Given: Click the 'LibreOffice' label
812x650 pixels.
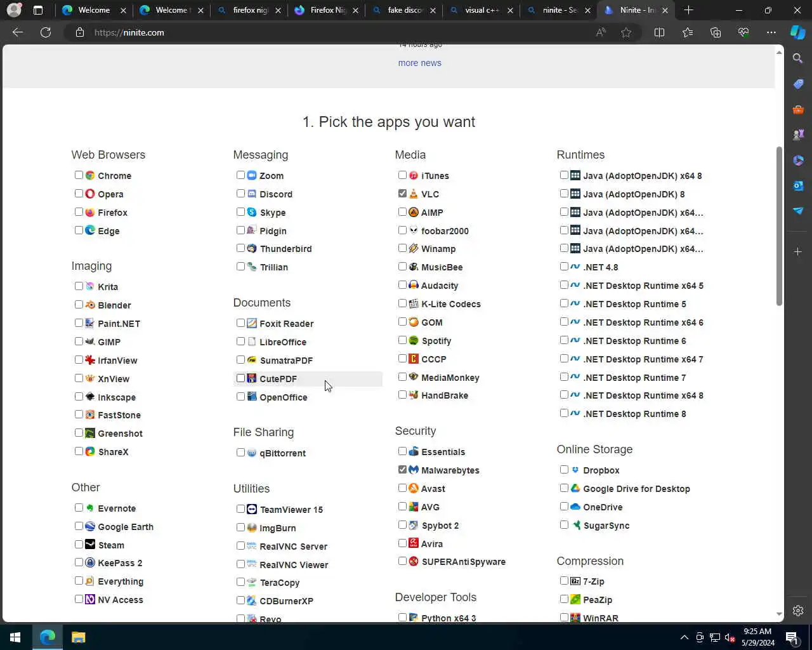Looking at the screenshot, I should coord(283,342).
